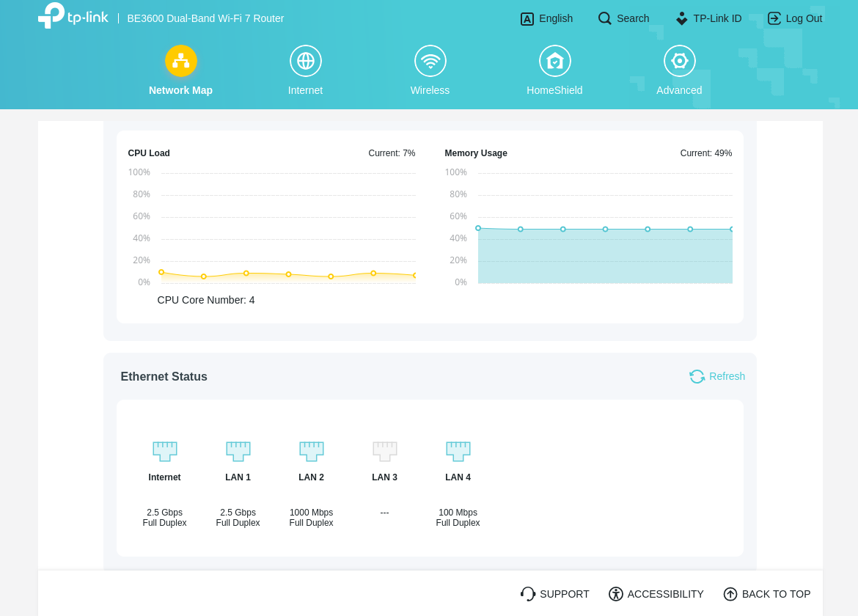The width and height of the screenshot is (858, 616).
Task: Select the LAN 1 port icon
Action: [238, 451]
